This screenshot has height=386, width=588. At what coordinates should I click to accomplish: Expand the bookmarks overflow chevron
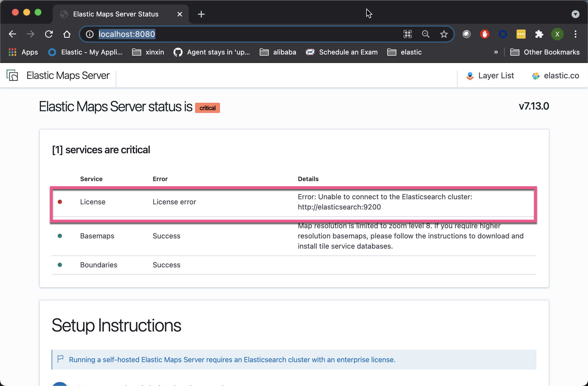tap(496, 52)
